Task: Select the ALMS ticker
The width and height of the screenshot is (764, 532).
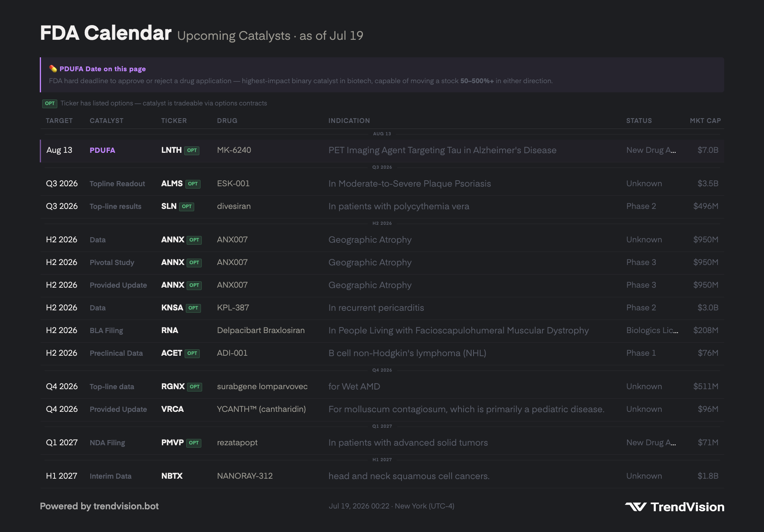Action: (172, 183)
